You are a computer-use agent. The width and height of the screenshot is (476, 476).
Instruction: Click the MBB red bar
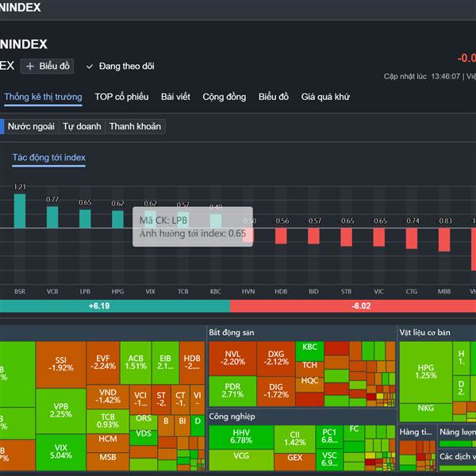click(x=444, y=240)
